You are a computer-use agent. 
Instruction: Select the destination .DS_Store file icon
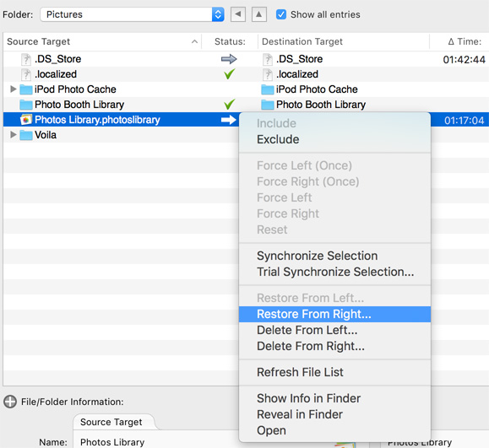(x=267, y=59)
